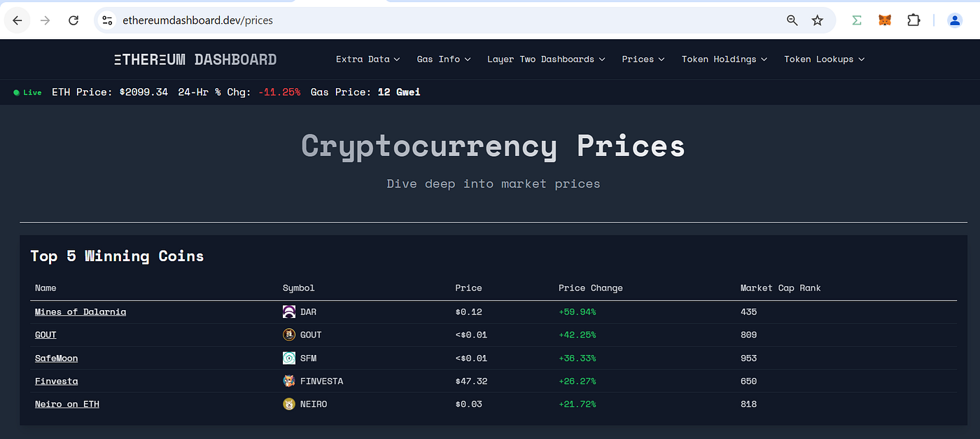Click market cap rank 650

click(x=748, y=381)
